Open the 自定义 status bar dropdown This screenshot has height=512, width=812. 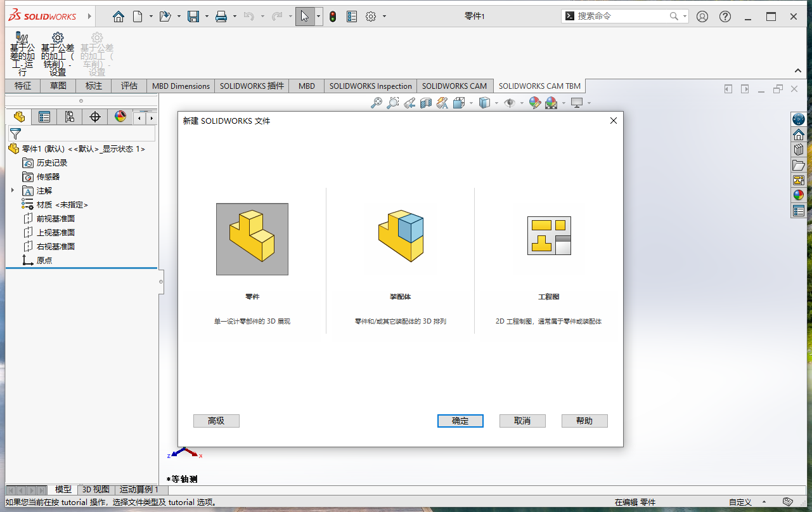pyautogui.click(x=764, y=502)
